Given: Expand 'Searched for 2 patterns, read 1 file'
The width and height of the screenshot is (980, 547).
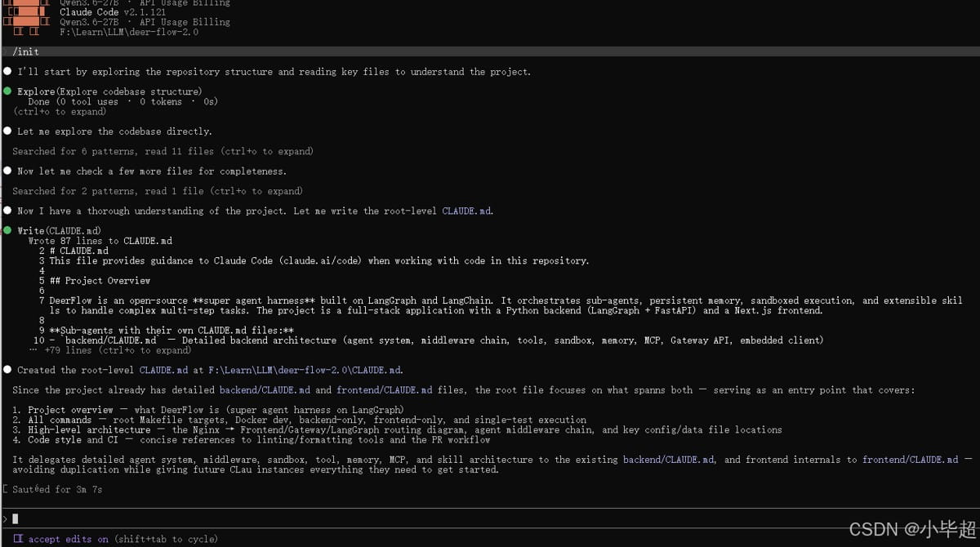Looking at the screenshot, I should click(157, 191).
